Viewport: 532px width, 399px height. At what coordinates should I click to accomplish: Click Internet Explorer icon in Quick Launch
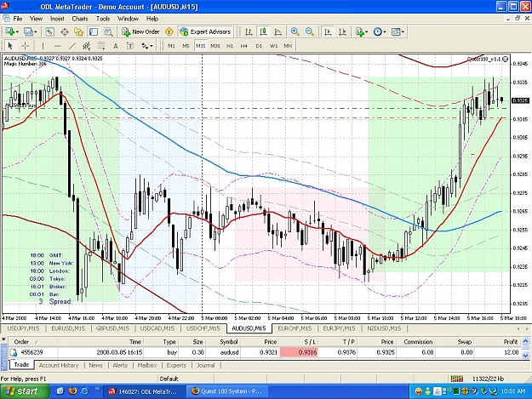pyautogui.click(x=85, y=391)
